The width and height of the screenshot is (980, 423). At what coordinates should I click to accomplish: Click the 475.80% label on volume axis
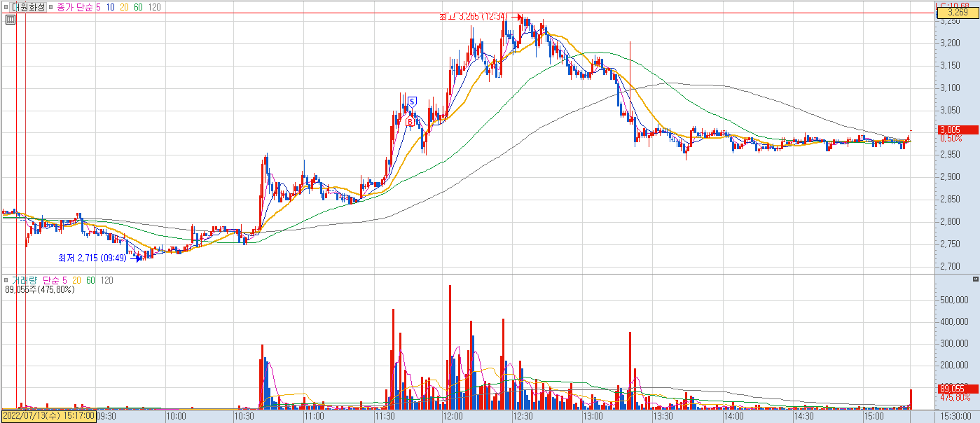pos(954,398)
